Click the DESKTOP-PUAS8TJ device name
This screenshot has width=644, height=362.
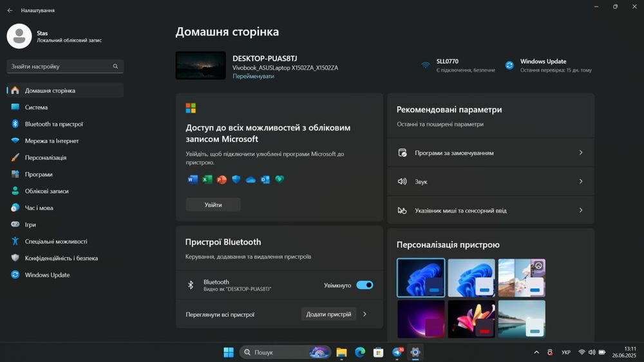tap(265, 59)
